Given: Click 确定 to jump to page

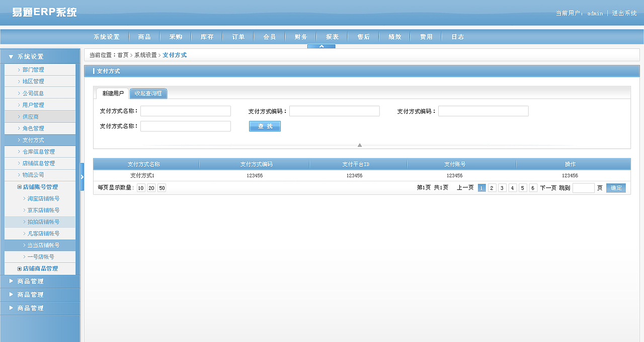Looking at the screenshot, I should (616, 188).
